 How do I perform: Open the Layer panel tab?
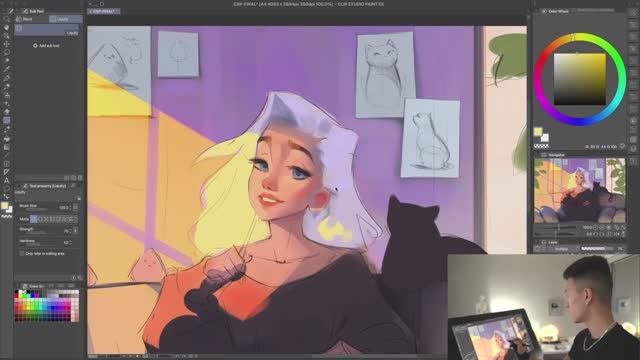pyautogui.click(x=549, y=242)
